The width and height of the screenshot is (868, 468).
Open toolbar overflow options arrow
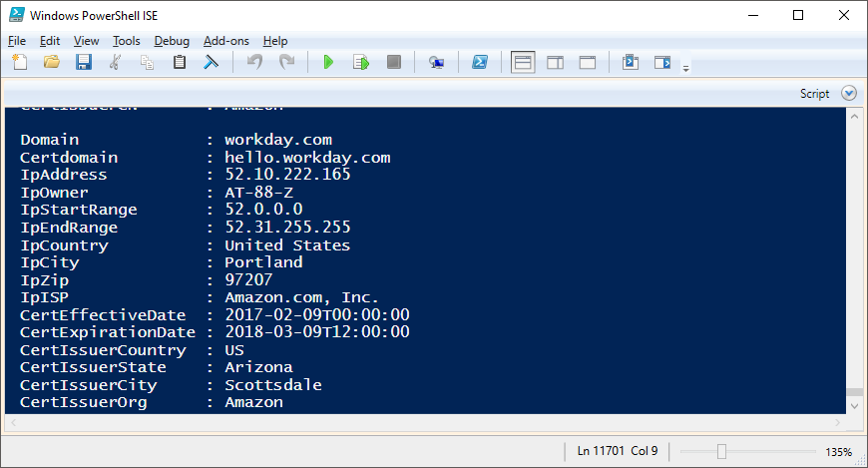(685, 68)
